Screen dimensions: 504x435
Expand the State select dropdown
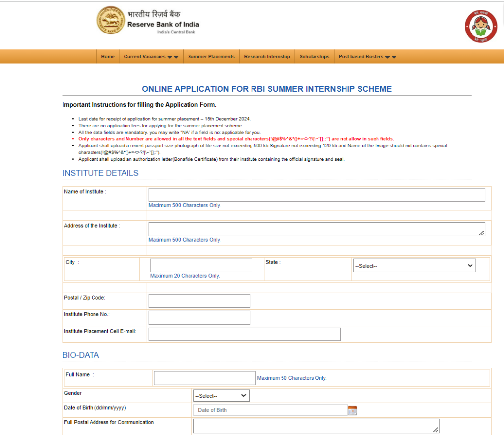(414, 266)
